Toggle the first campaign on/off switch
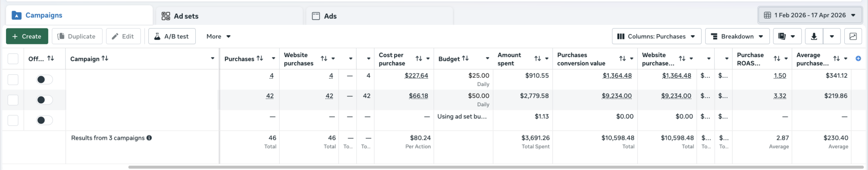The width and height of the screenshot is (868, 170). pyautogui.click(x=44, y=80)
